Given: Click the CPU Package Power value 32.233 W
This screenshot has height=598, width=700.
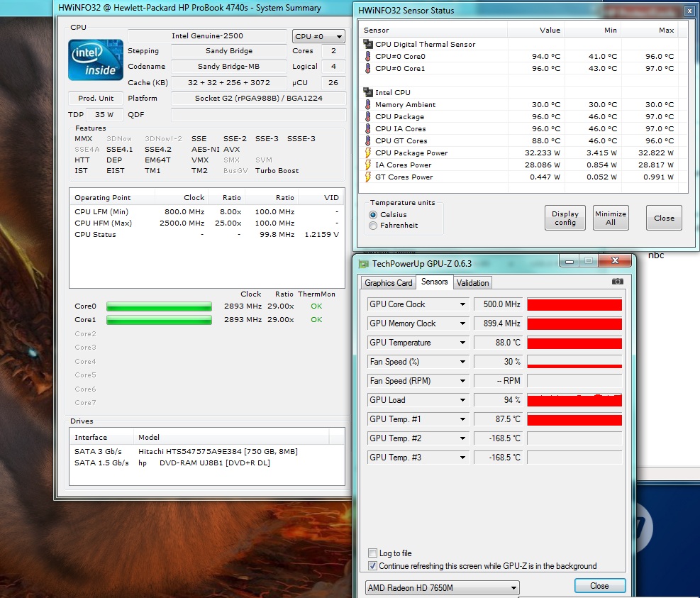Looking at the screenshot, I should click(x=542, y=153).
